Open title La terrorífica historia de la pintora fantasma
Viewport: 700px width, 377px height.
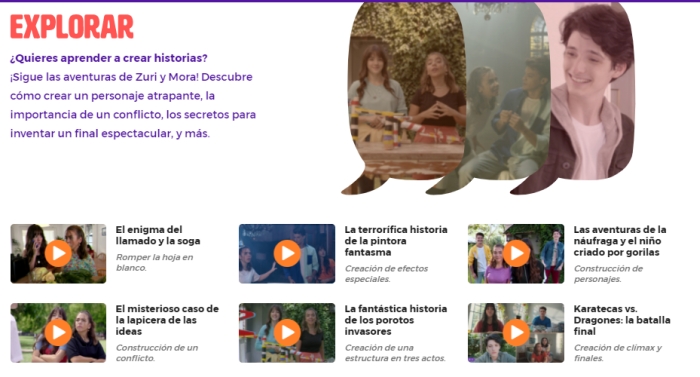(396, 241)
